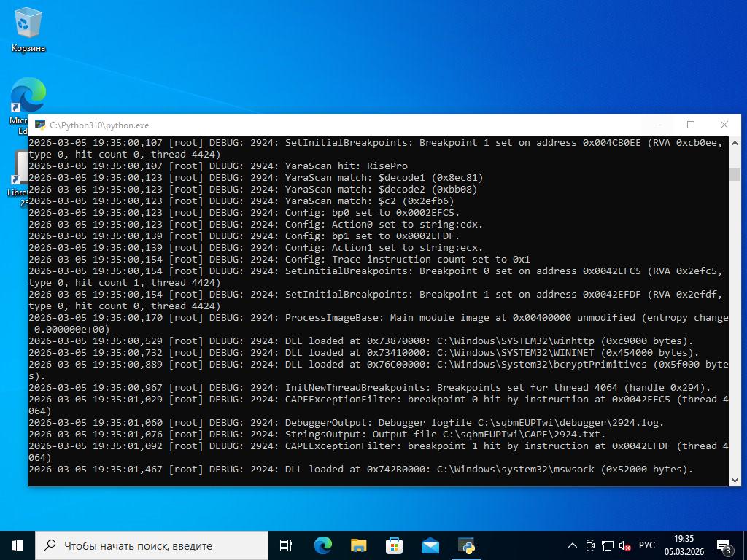Open File Explorer from the taskbar
The image size is (747, 560).
[x=358, y=545]
